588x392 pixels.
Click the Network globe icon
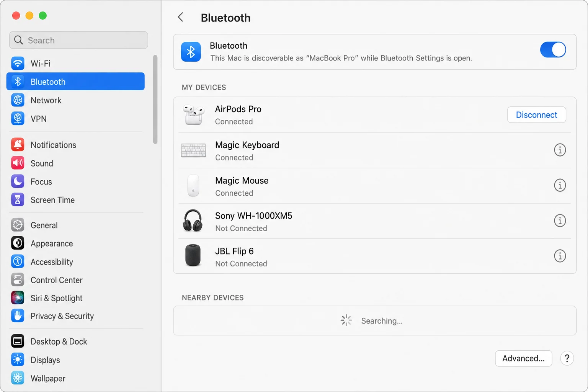pos(18,100)
